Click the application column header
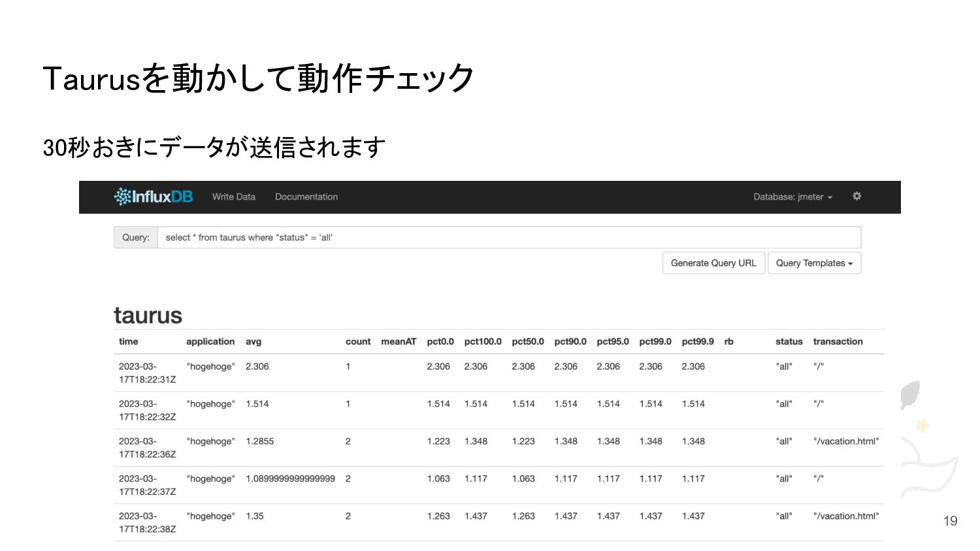This screenshot has width=980, height=551. tap(210, 341)
